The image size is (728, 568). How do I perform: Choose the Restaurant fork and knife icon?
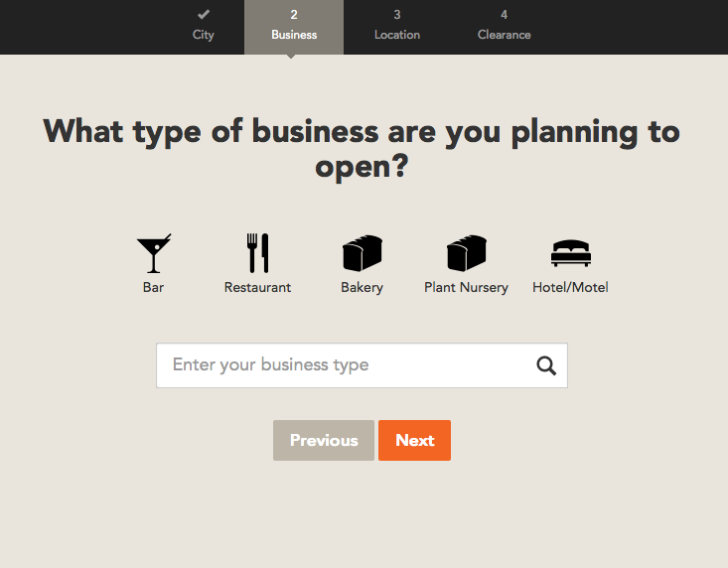257,253
